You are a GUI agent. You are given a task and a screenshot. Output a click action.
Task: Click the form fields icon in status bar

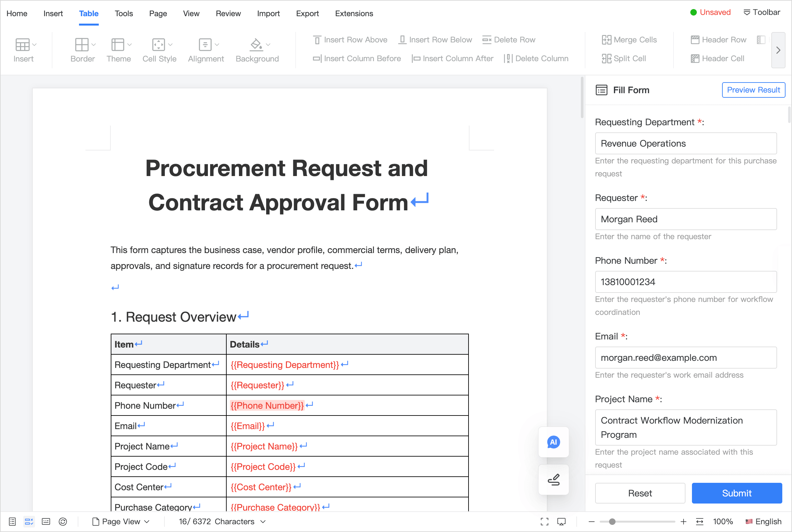pyautogui.click(x=29, y=521)
